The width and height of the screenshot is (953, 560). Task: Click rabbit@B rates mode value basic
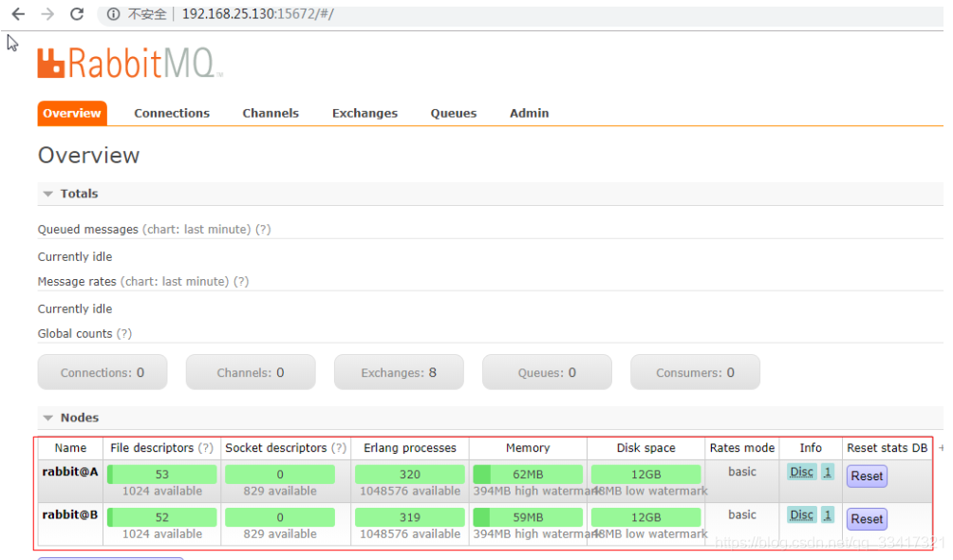coord(742,515)
